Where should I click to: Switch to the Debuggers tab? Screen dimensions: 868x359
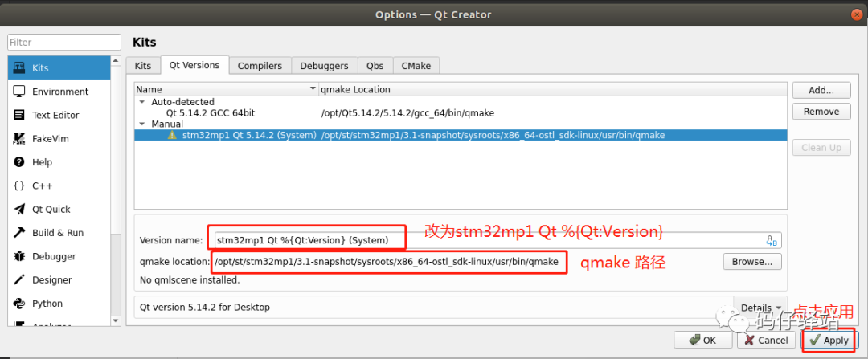[x=325, y=65]
